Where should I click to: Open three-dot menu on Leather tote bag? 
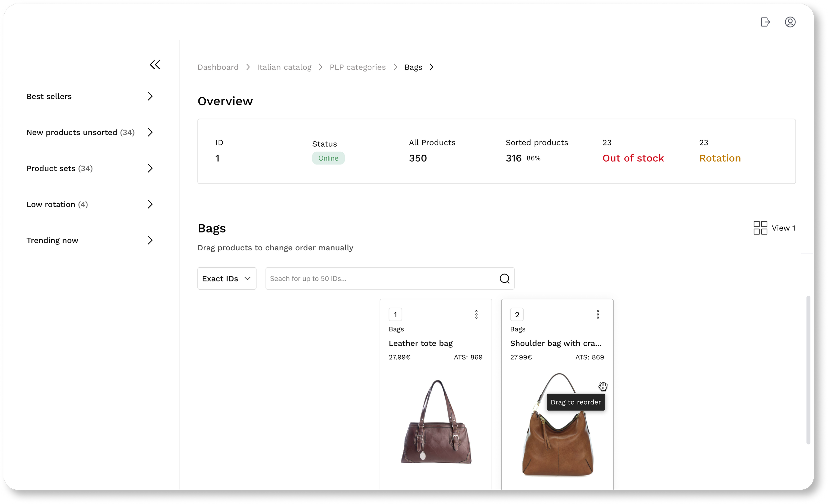click(476, 315)
